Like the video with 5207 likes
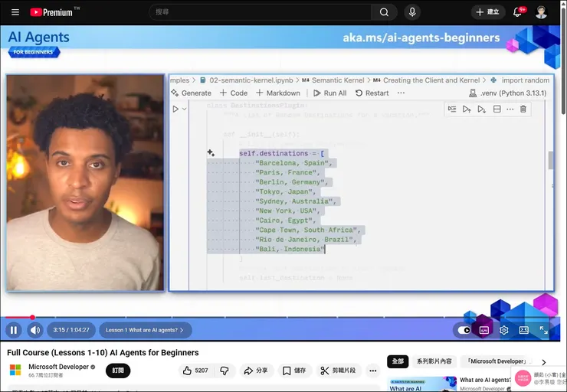 tap(195, 371)
